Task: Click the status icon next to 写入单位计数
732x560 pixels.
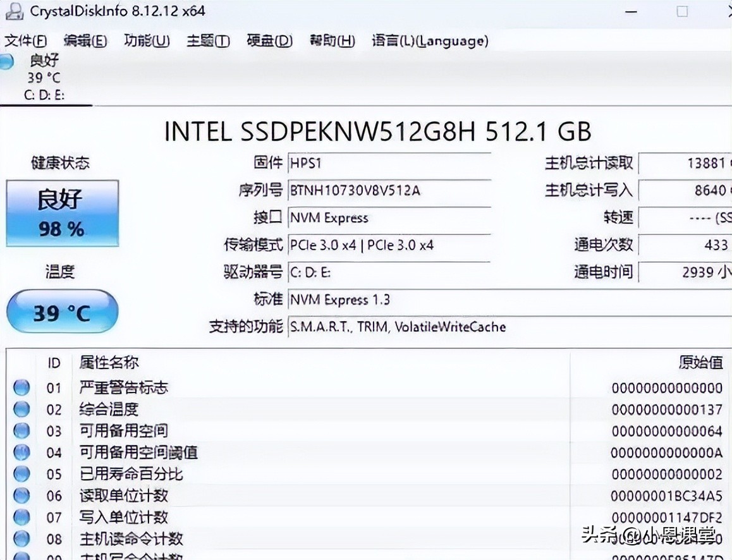Action: 21,518
